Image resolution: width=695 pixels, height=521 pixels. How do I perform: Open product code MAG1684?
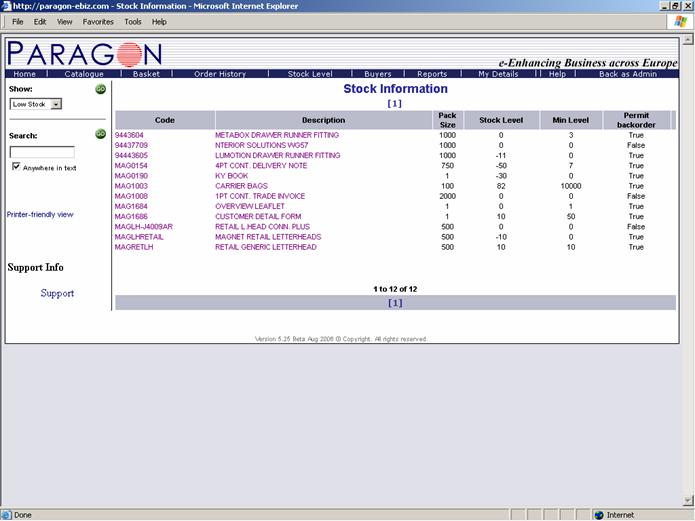click(131, 206)
